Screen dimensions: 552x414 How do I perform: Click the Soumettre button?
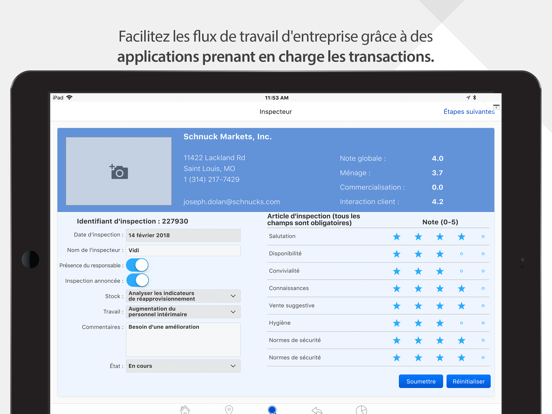pos(421,381)
